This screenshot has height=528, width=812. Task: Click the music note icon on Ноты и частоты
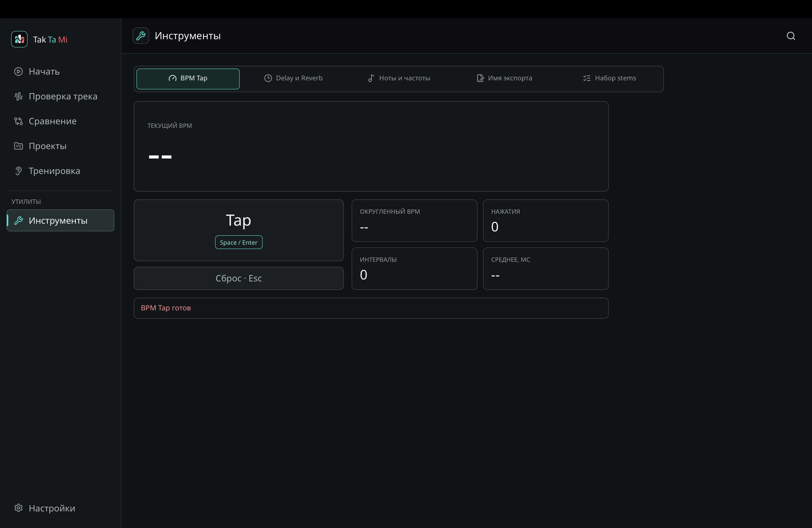pos(371,78)
